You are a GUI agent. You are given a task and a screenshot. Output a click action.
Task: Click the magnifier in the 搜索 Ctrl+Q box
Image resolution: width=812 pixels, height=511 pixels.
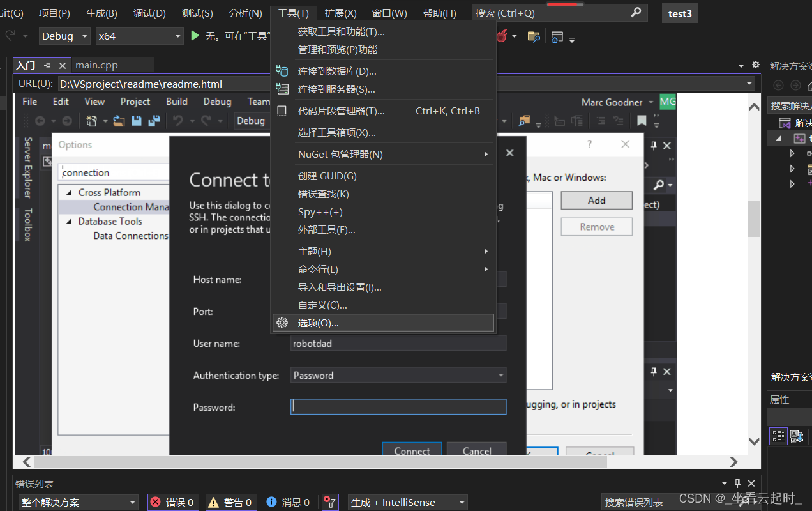[636, 12]
